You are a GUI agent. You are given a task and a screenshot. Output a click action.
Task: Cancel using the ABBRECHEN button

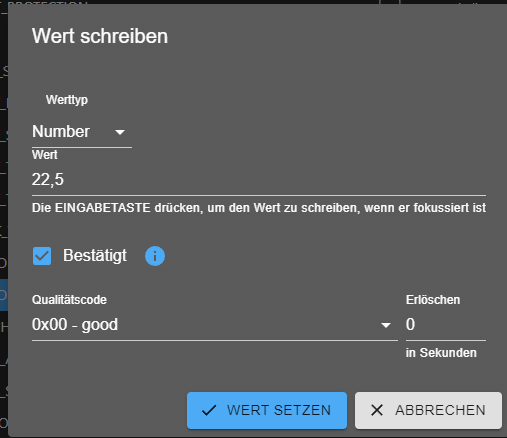(428, 410)
